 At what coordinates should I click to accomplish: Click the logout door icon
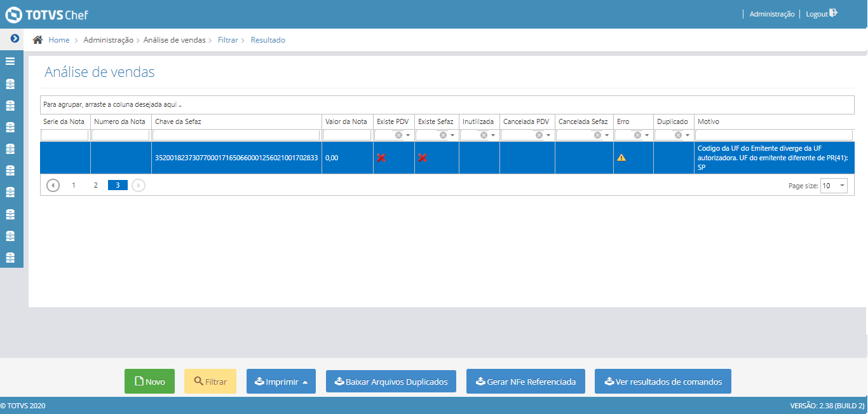(x=834, y=13)
